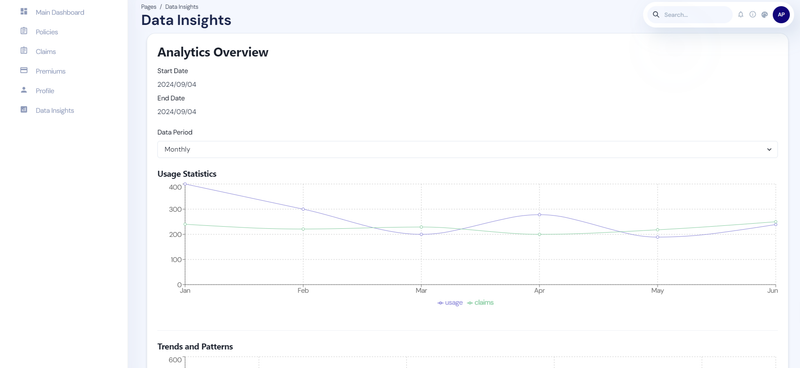800x368 pixels.
Task: Open the Data Period Monthly dropdown
Action: coord(467,150)
